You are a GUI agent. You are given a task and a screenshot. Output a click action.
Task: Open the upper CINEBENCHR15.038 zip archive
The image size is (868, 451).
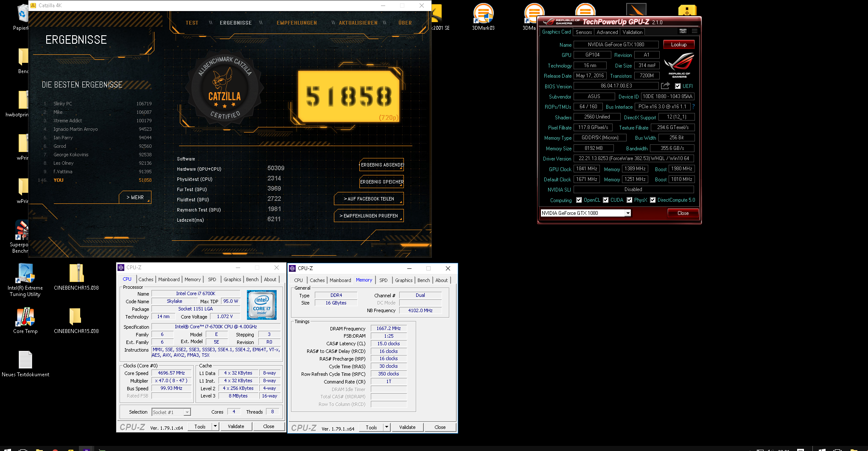pyautogui.click(x=76, y=277)
